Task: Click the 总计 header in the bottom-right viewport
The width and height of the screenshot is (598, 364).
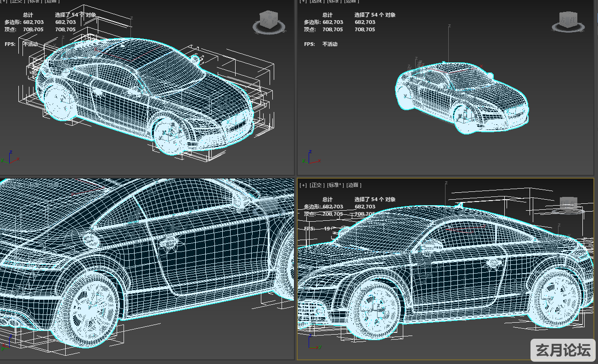Action: click(327, 199)
